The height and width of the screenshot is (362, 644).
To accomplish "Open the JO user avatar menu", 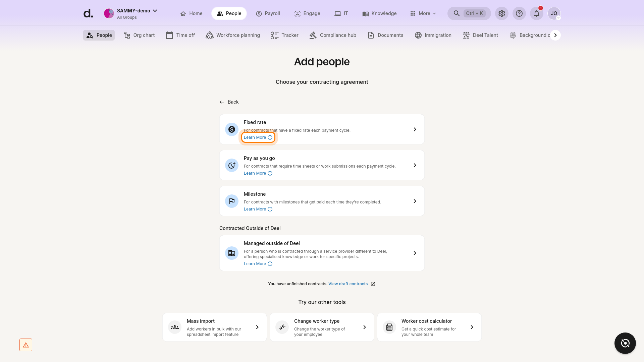I will (554, 13).
